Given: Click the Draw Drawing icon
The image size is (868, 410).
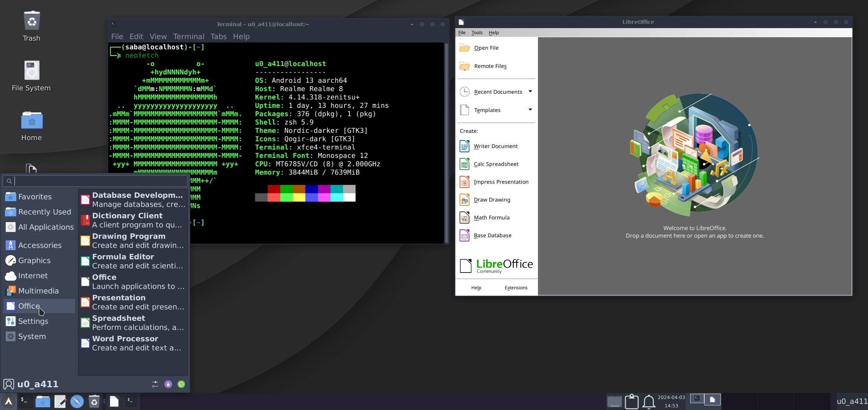Looking at the screenshot, I should click(464, 200).
